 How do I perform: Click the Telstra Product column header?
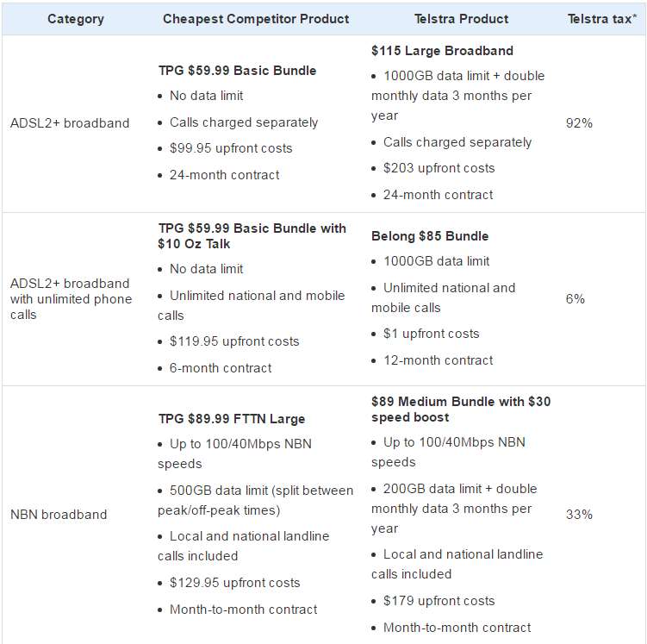tap(461, 19)
